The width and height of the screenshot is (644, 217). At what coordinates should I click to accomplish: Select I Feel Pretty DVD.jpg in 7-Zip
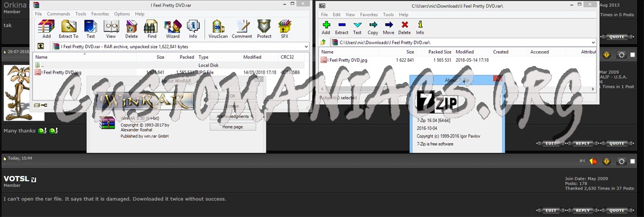click(x=344, y=60)
